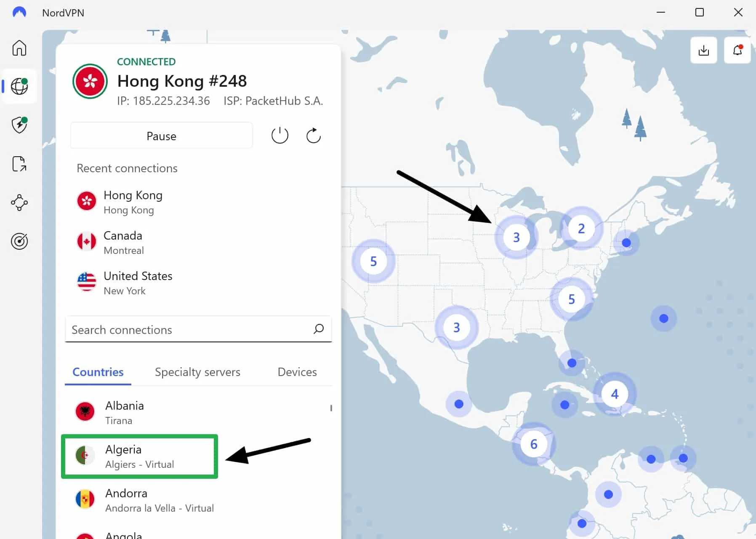756x539 pixels.
Task: Connect to Canada Montreal recent connection
Action: click(123, 243)
